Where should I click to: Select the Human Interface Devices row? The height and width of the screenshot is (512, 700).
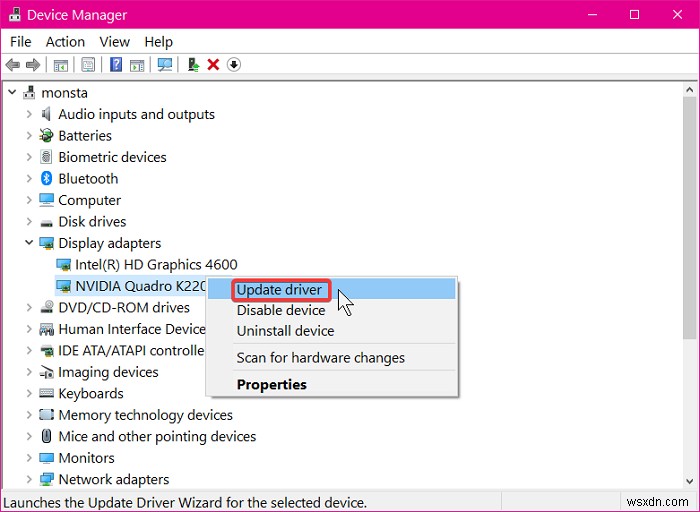(122, 329)
